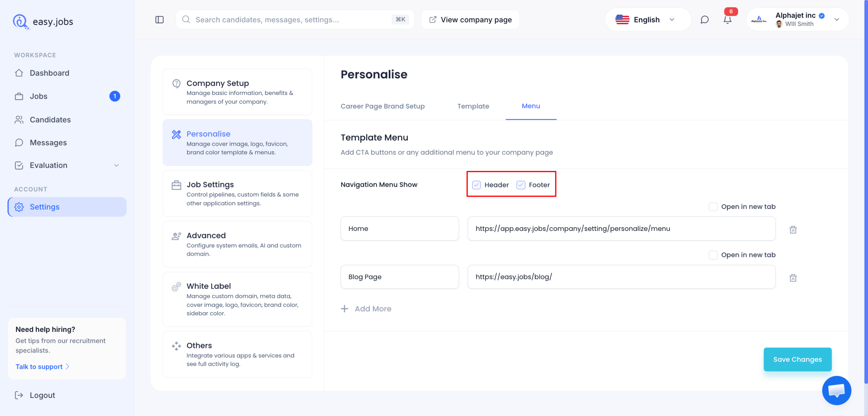Screen dimensions: 868x416
Task: Click the Settings gear icon
Action: (x=19, y=207)
